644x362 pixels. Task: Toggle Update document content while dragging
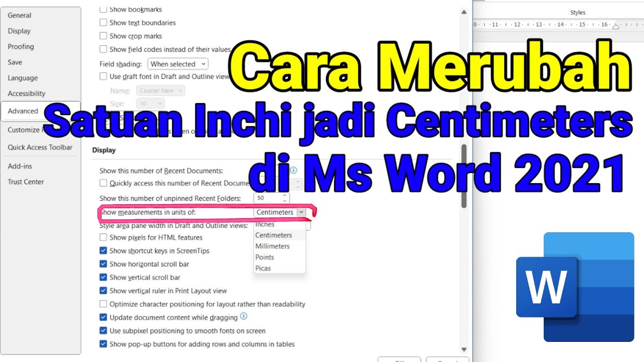(103, 317)
